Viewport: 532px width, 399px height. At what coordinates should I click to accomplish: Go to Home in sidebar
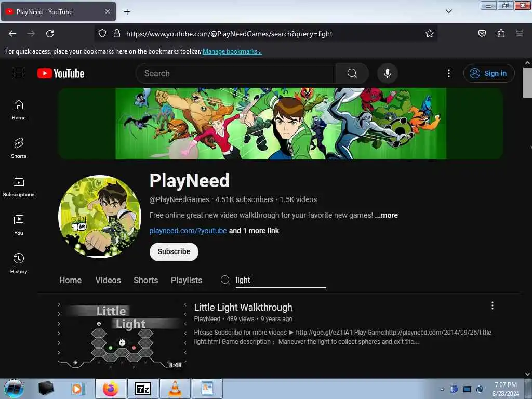coord(19,110)
